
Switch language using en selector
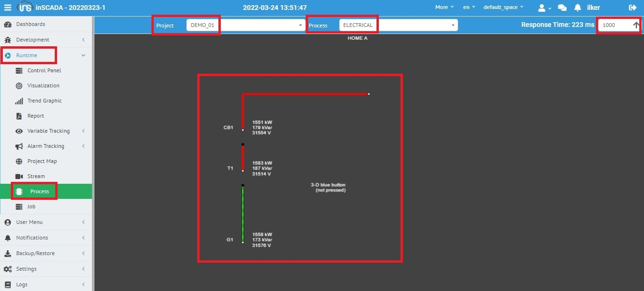[468, 8]
